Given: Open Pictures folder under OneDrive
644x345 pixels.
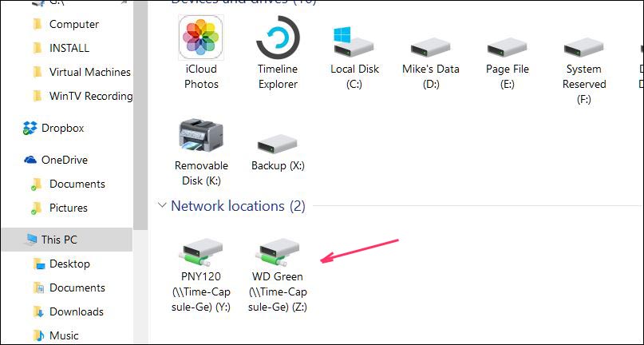Looking at the screenshot, I should (68, 208).
